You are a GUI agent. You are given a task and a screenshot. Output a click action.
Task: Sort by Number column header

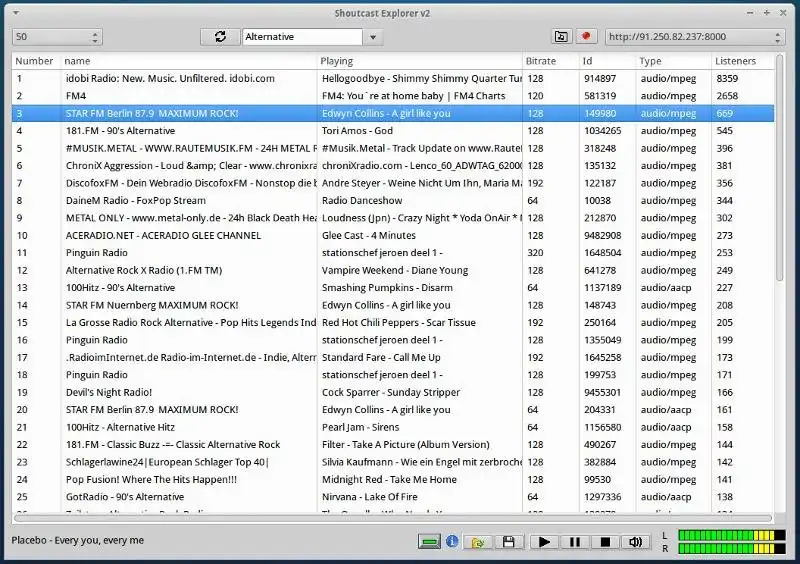pos(34,61)
